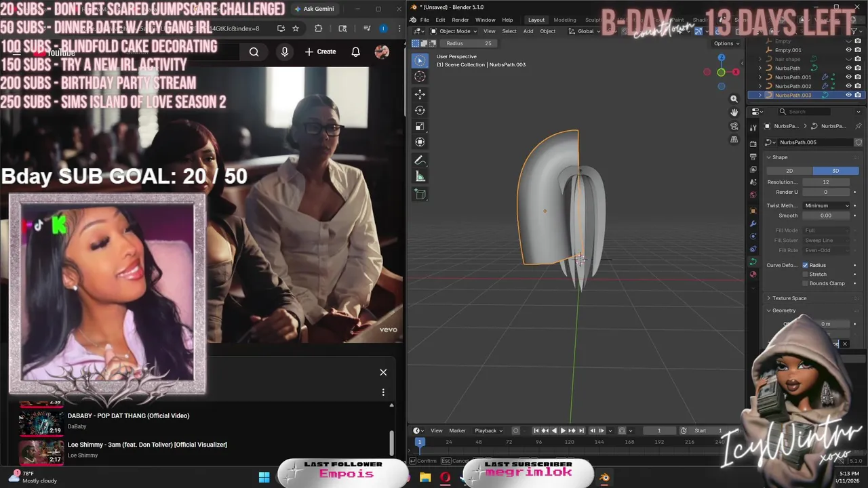Open the Modifiers wrench tab icon

(753, 223)
